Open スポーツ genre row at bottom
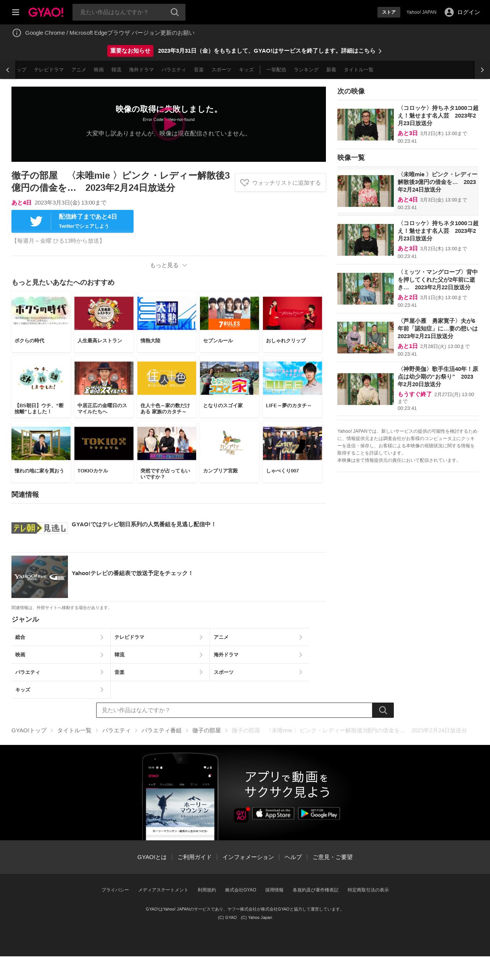The height and width of the screenshot is (980, 490). point(260,672)
